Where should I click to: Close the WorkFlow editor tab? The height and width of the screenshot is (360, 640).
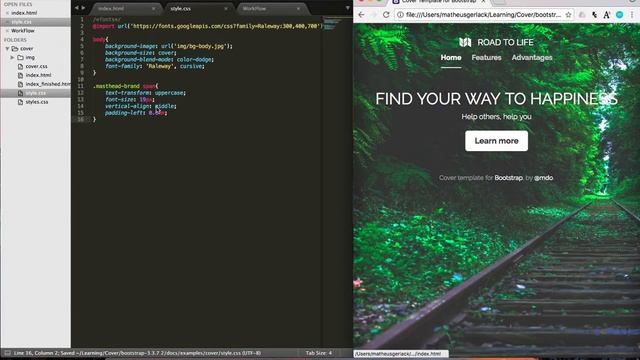298,9
